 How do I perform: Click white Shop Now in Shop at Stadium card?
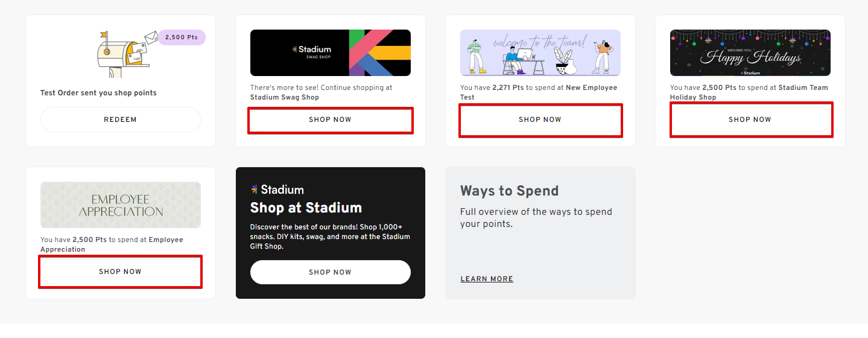pos(330,272)
